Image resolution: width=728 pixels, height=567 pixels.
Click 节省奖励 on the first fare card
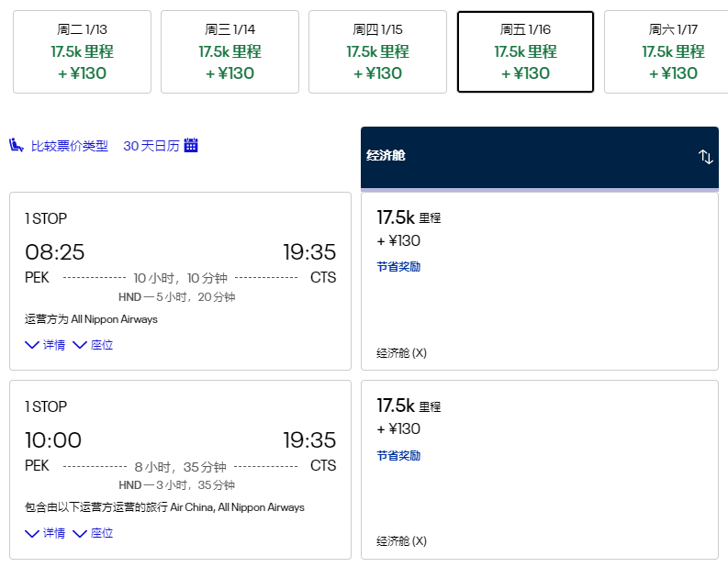398,267
